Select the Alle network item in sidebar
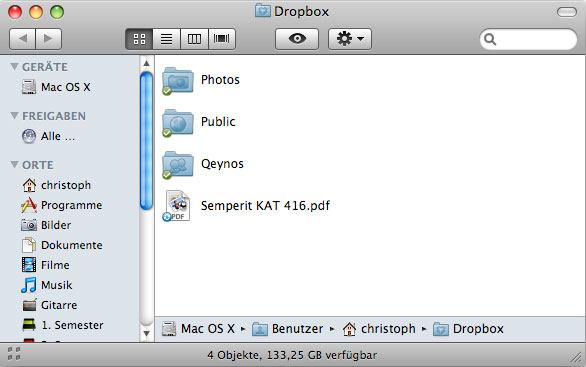586x367 pixels. tap(49, 136)
